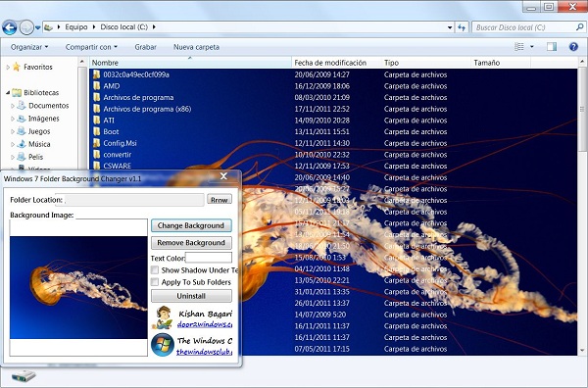The width and height of the screenshot is (588, 388).
Task: Click the Browse button for folder location
Action: point(220,200)
